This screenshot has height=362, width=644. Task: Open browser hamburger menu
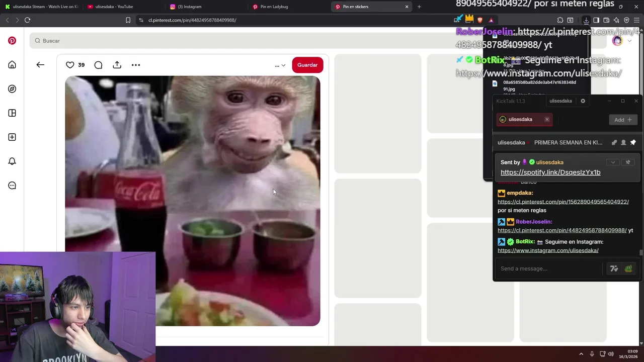[637, 20]
